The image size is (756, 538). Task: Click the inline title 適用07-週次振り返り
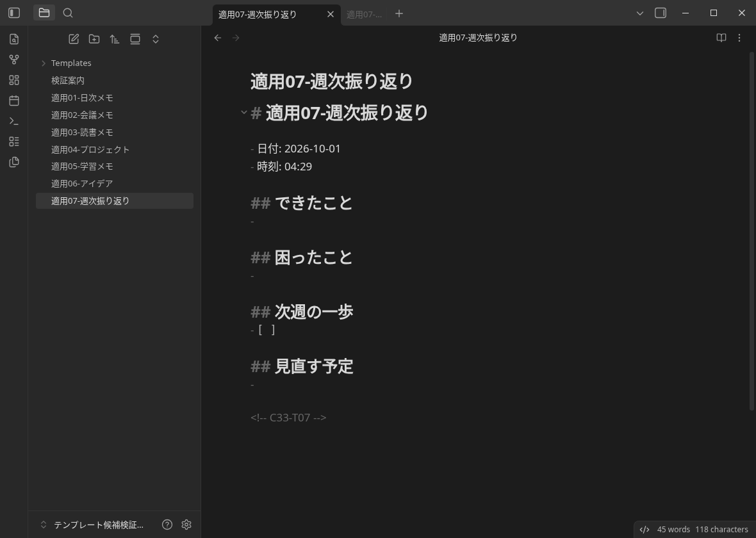coord(331,81)
